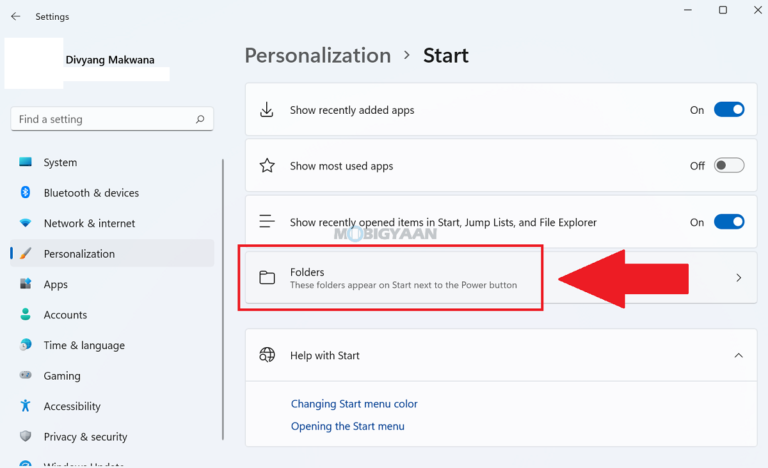Viewport: 768px width, 468px height.
Task: Click the Bluetooth icon in sidebar
Action: tap(25, 192)
